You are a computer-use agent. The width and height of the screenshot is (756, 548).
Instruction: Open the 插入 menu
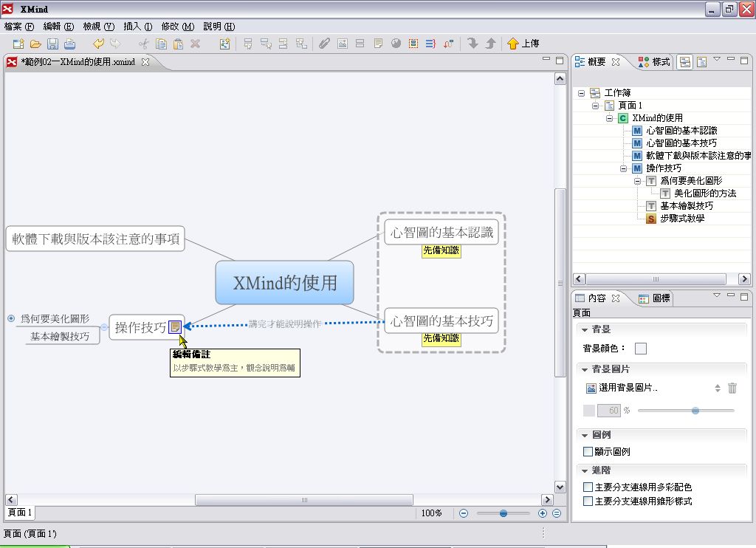pos(138,27)
